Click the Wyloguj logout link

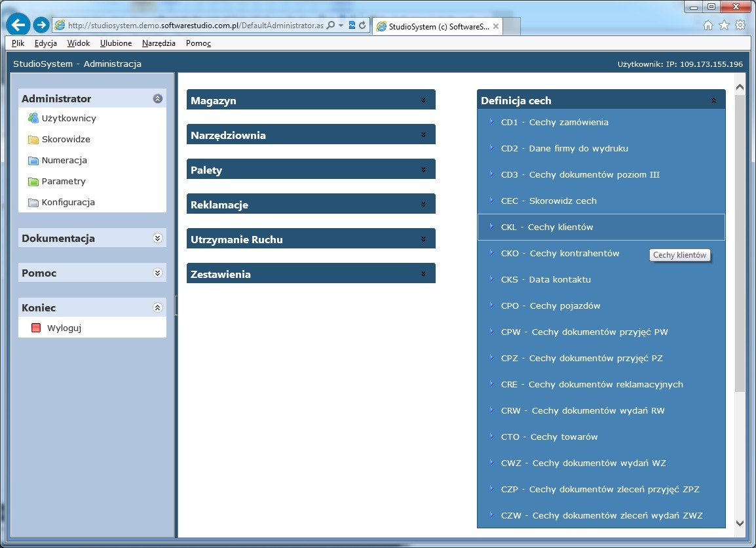[x=64, y=328]
